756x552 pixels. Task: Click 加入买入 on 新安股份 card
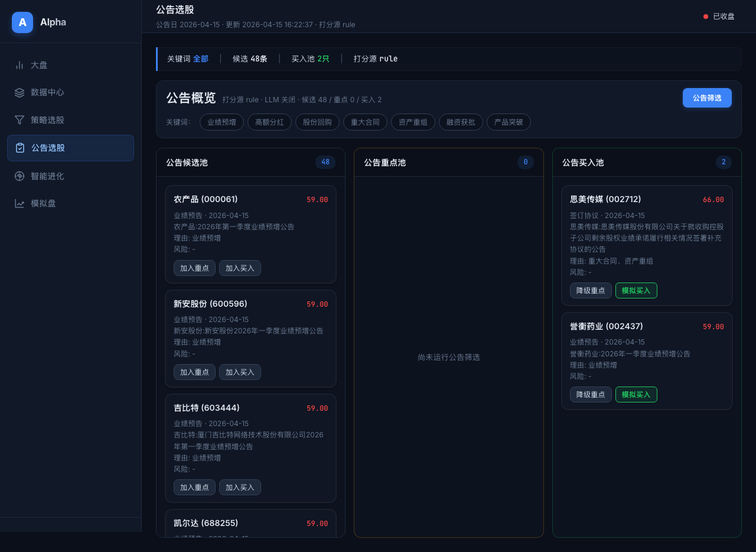pyautogui.click(x=240, y=372)
